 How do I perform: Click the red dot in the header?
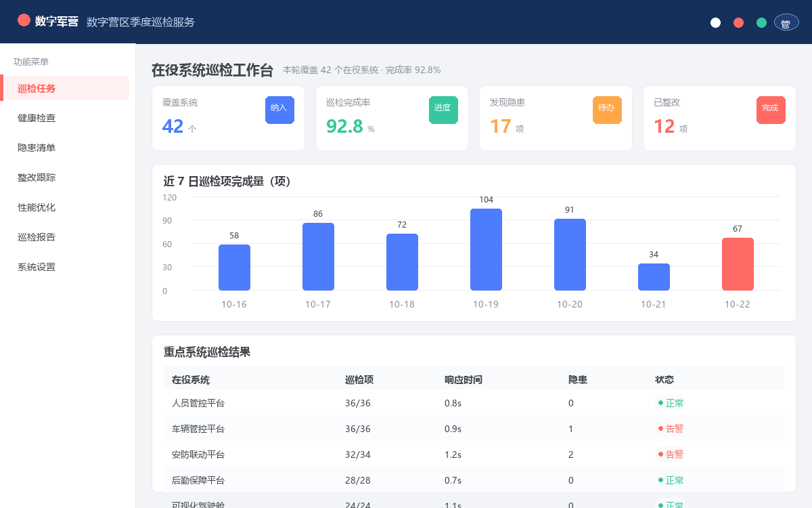tap(738, 22)
